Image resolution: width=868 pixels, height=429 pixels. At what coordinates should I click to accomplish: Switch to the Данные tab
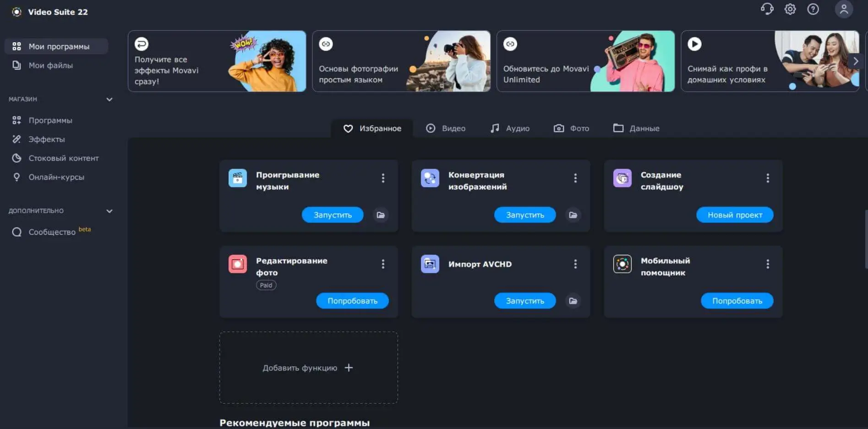click(x=636, y=128)
